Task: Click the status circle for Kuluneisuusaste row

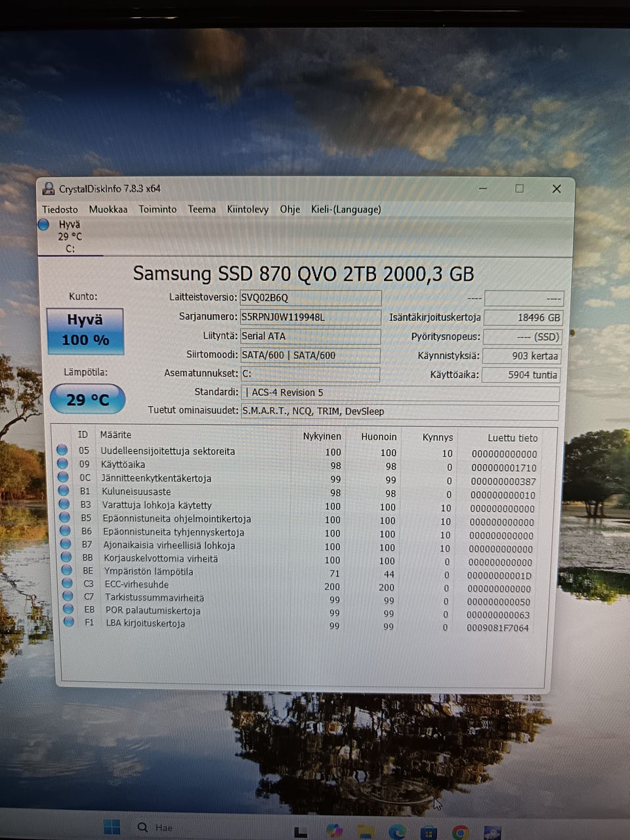Action: [x=64, y=490]
